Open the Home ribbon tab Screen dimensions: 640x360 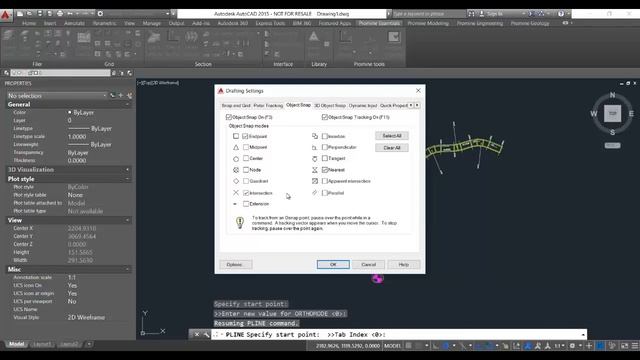(29, 23)
